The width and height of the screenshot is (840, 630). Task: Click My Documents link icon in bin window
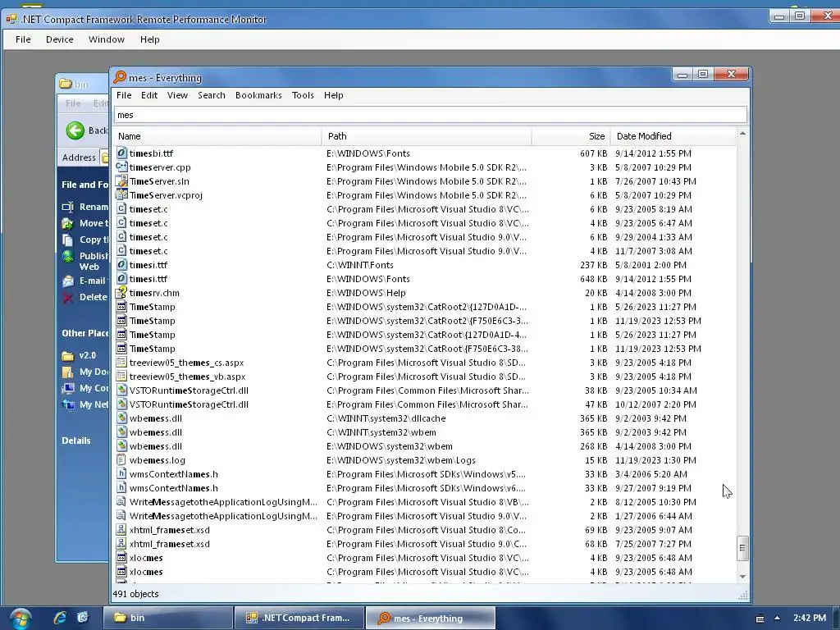[x=67, y=372]
